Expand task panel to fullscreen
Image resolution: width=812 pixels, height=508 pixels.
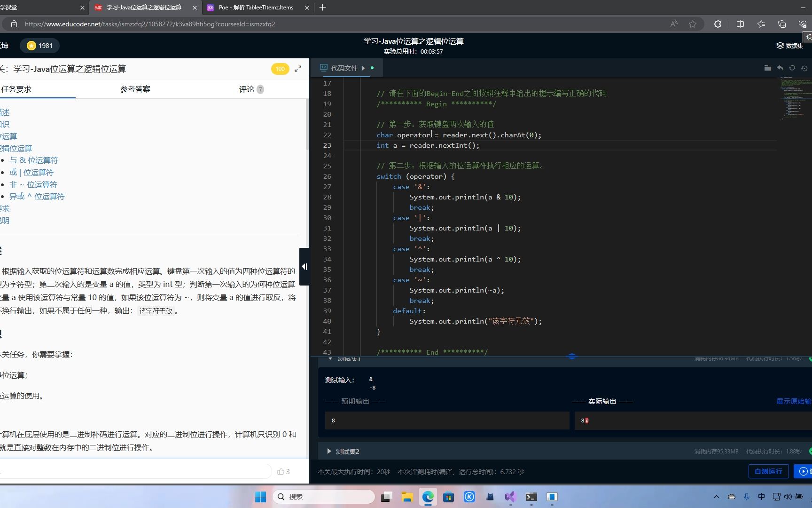coord(298,69)
